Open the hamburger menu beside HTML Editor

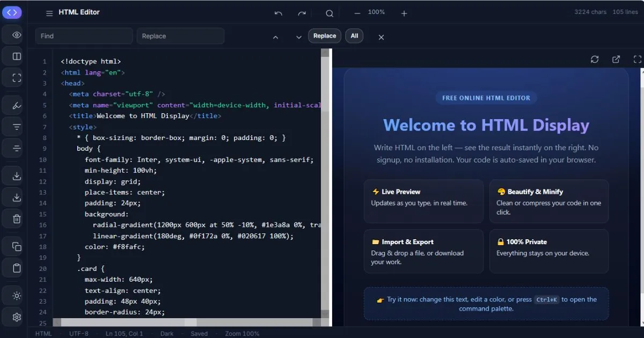click(x=49, y=13)
